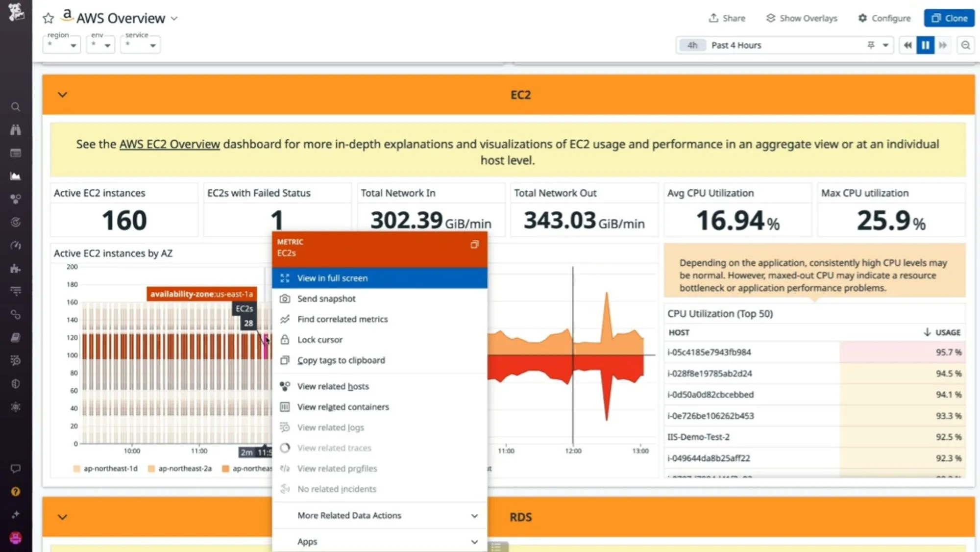Open the logs icon in sidebar
This screenshot has height=552, width=980.
[x=16, y=360]
